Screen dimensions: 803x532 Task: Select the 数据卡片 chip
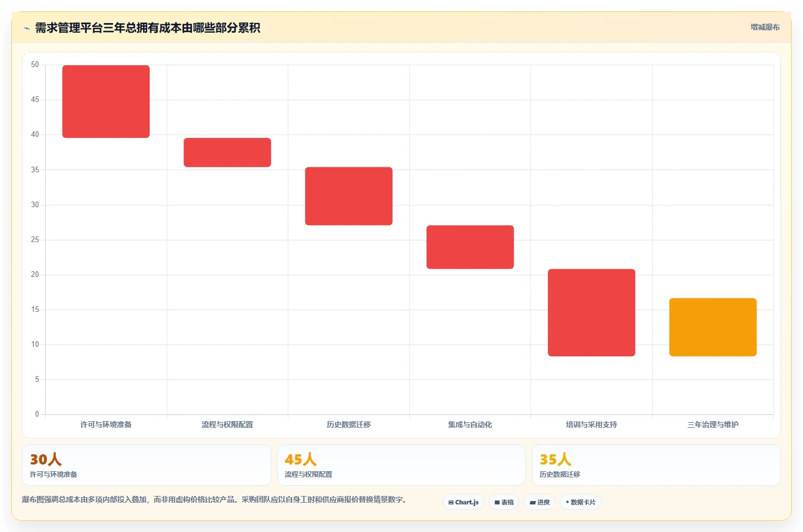[x=581, y=502]
